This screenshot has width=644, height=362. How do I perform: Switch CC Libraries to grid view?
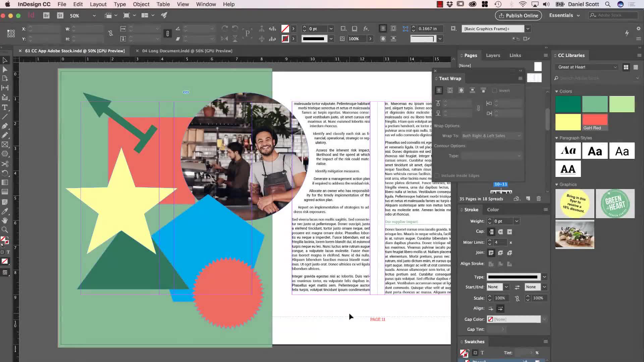coord(626,67)
